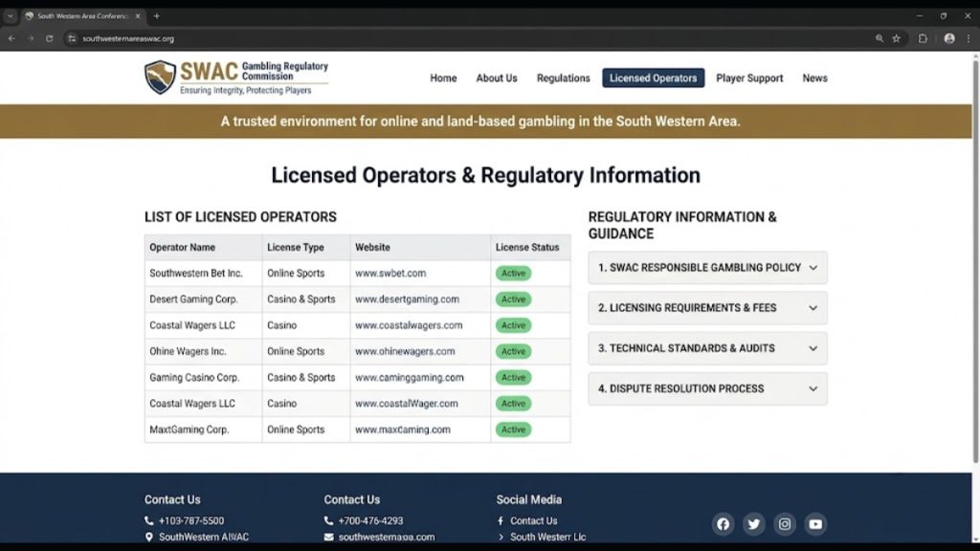This screenshot has height=551, width=980.
Task: Close the South Western Area Conference tab
Action: 138,16
